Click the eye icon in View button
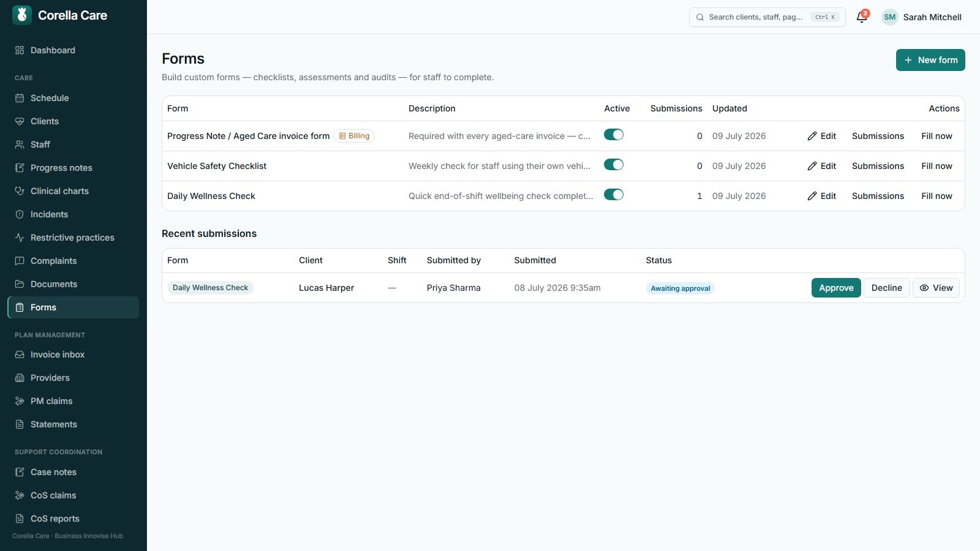Viewport: 980px width, 551px height. point(924,288)
